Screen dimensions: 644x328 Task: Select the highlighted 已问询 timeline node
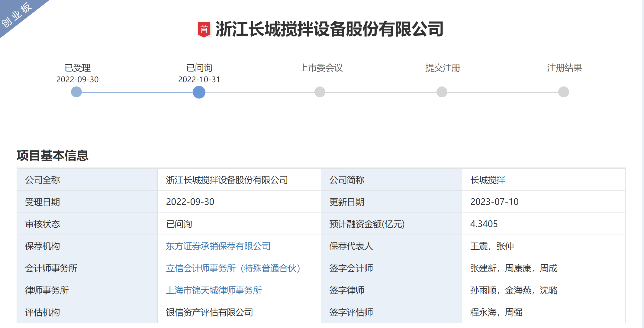(200, 92)
